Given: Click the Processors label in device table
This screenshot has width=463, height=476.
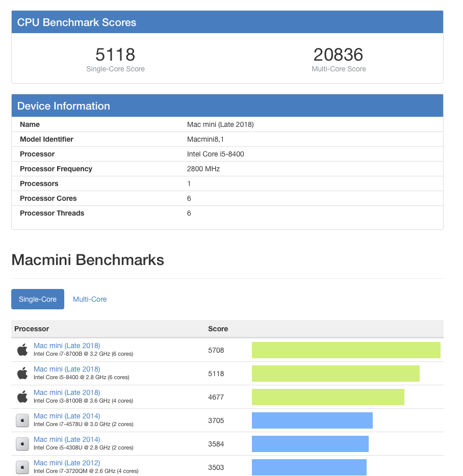Looking at the screenshot, I should pyautogui.click(x=39, y=183).
